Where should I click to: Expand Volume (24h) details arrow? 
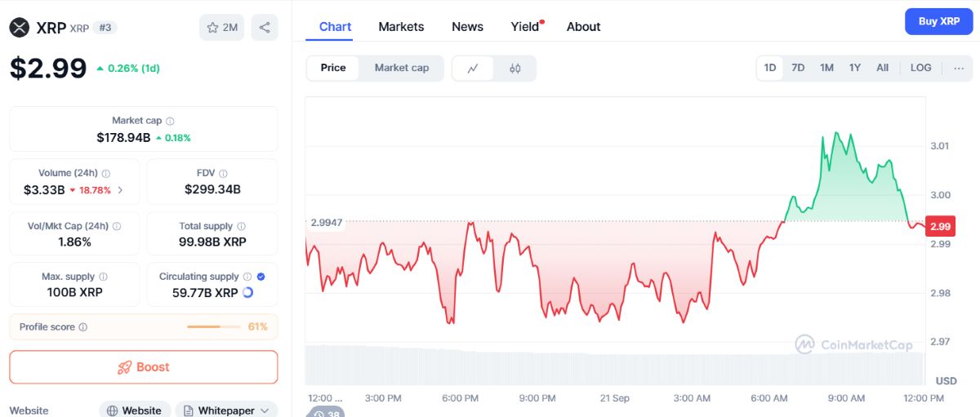tap(121, 190)
